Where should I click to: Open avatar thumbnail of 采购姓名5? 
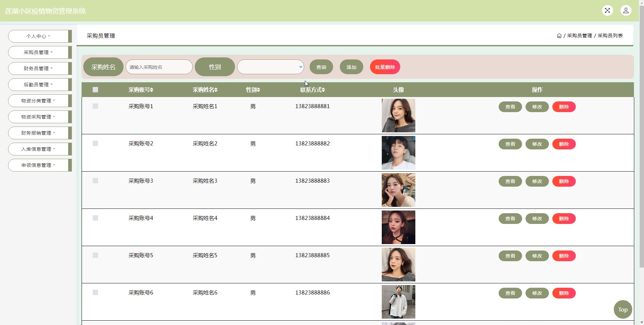[x=399, y=265]
